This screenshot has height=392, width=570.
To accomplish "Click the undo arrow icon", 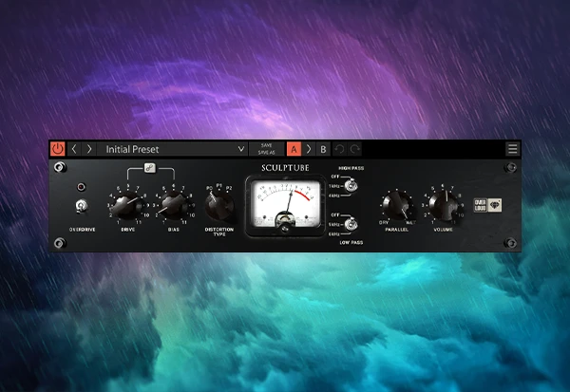I will pos(339,149).
